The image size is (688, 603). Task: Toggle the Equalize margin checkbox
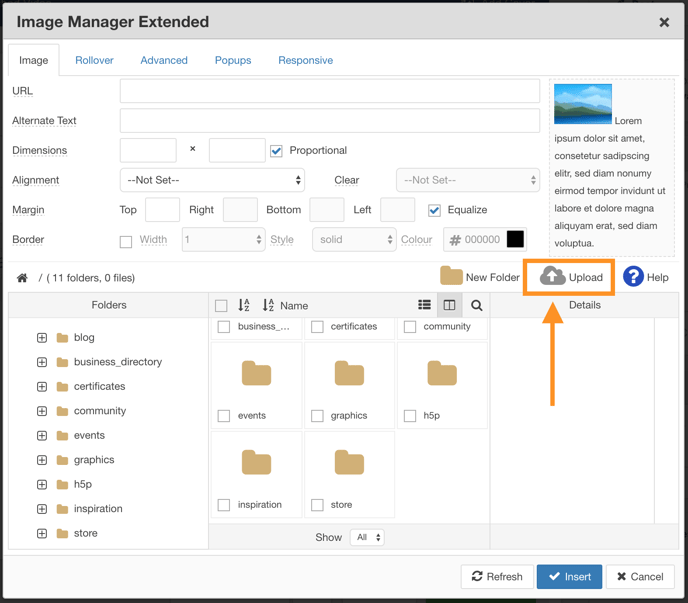pyautogui.click(x=434, y=210)
